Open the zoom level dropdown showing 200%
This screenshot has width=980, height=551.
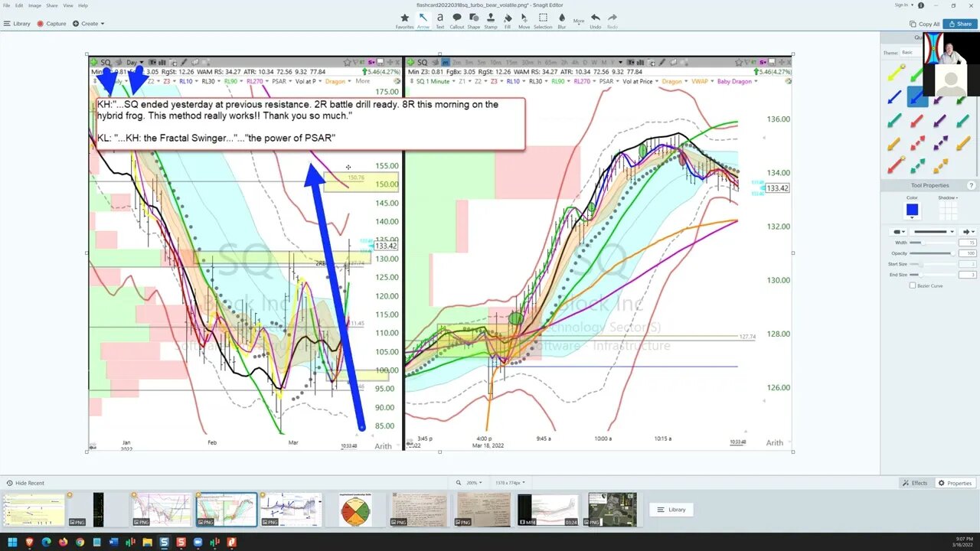pos(473,483)
